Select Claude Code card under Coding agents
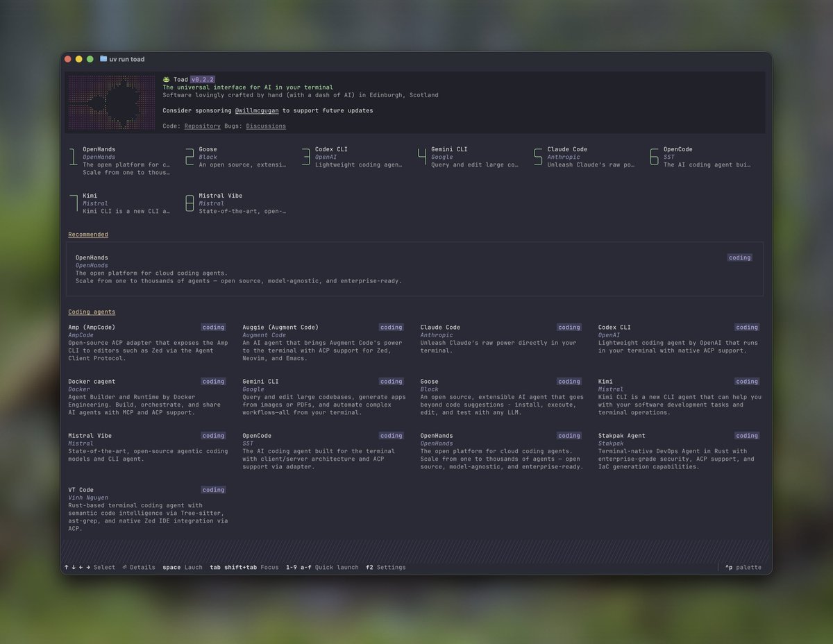This screenshot has width=833, height=644. pyautogui.click(x=500, y=339)
